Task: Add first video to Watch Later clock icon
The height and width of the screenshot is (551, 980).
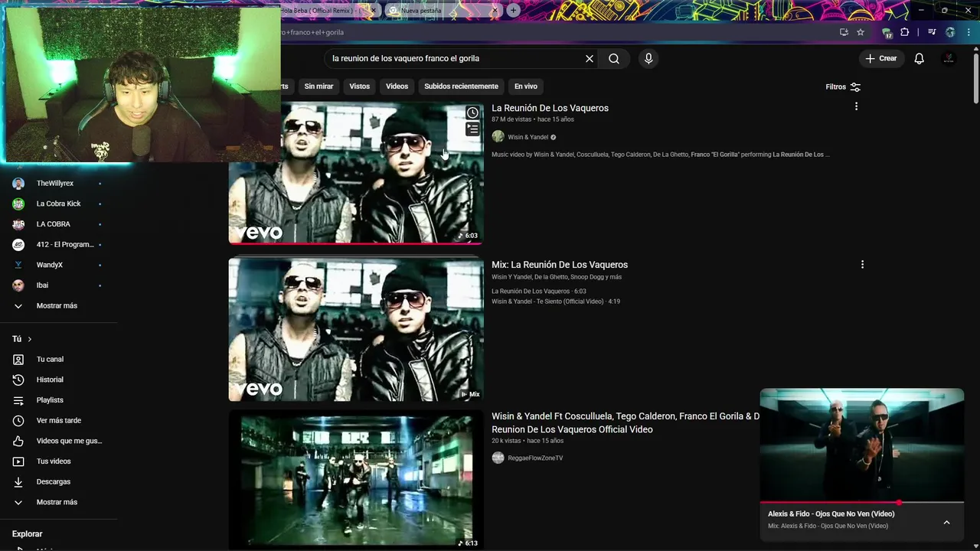Action: coord(472,113)
